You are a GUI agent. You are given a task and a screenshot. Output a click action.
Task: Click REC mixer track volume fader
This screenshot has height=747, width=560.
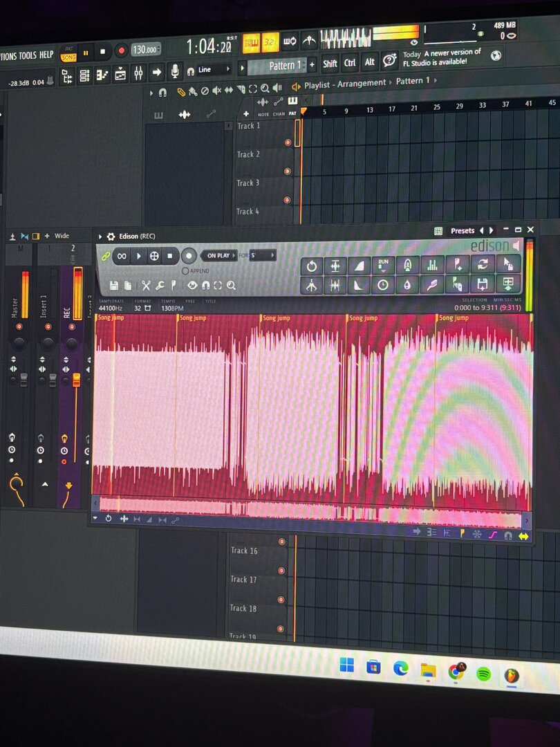76,380
